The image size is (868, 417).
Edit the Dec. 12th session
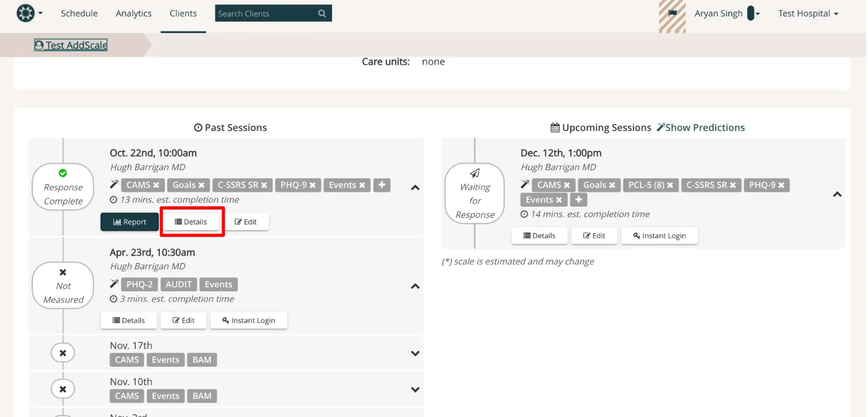(594, 236)
